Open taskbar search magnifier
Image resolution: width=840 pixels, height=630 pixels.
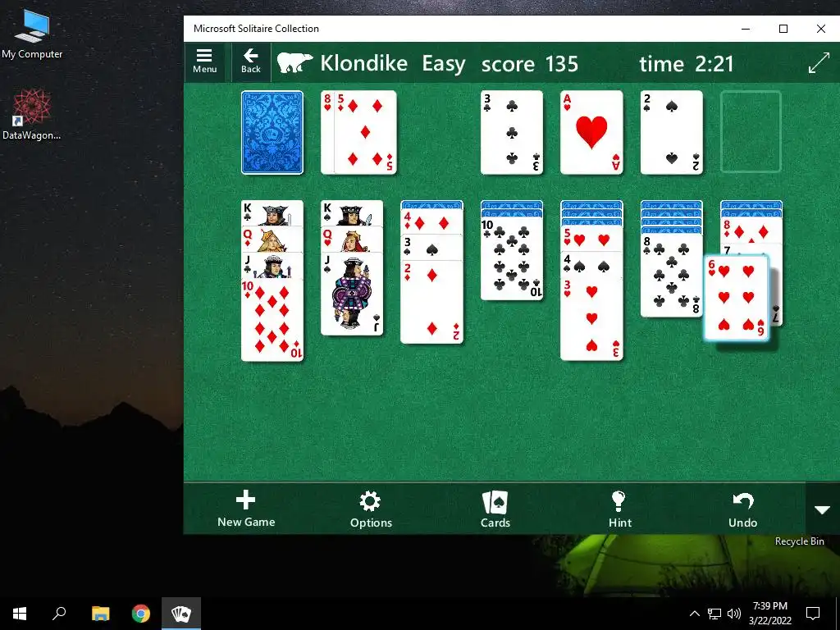(59, 614)
